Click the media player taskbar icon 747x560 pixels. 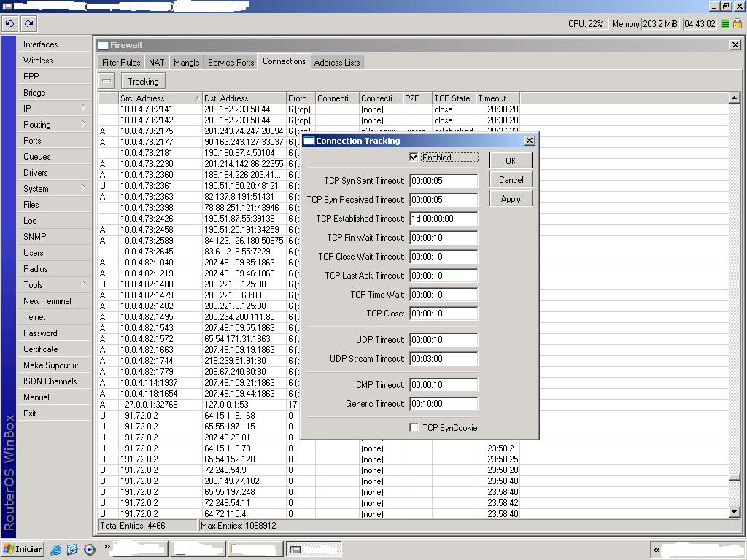point(89,550)
